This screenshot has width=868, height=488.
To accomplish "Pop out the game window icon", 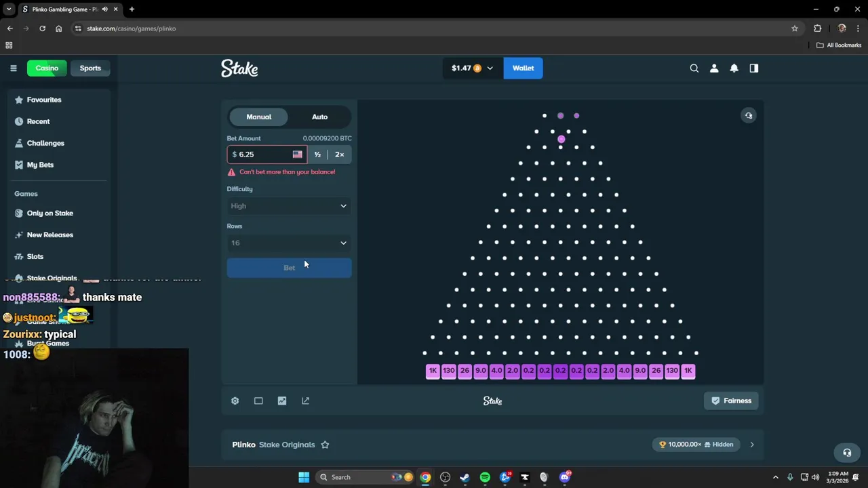I will coord(306,401).
